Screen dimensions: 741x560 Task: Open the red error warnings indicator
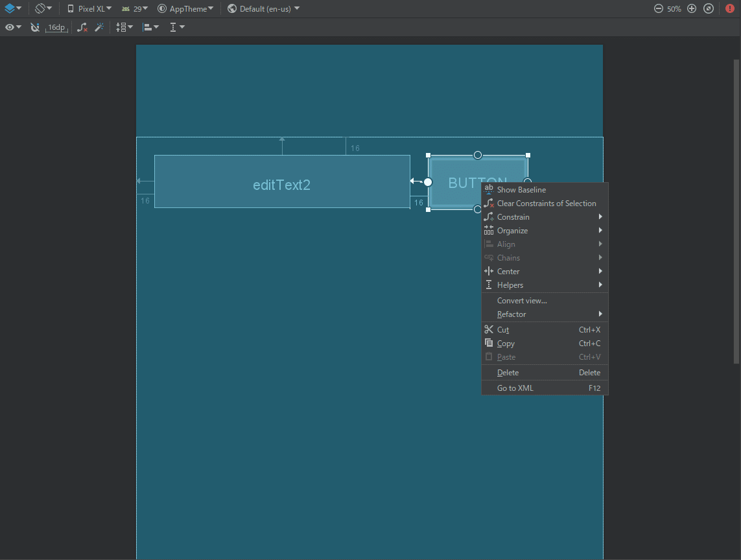tap(730, 8)
